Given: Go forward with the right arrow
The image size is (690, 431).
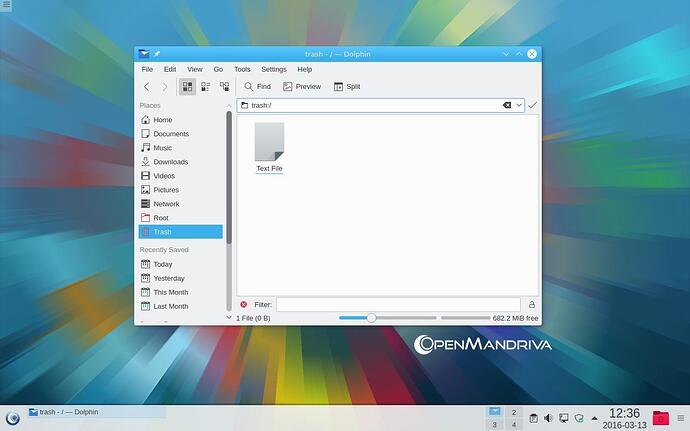Looking at the screenshot, I should (x=165, y=87).
